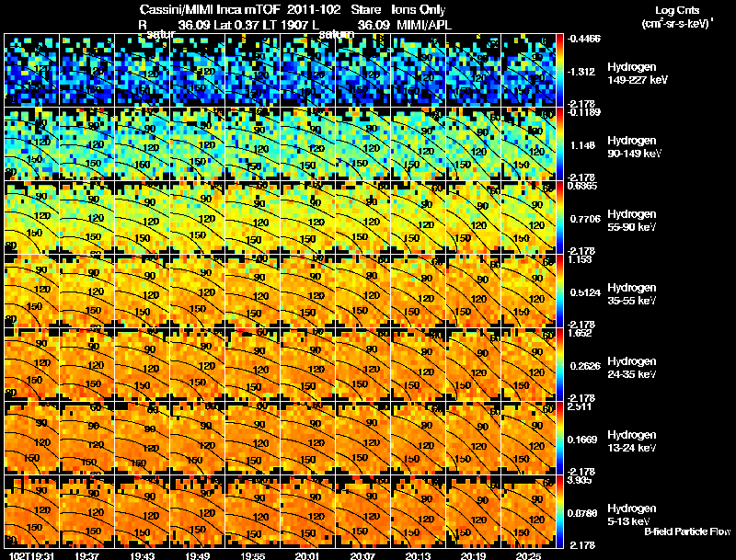Image resolution: width=736 pixels, height=560 pixels.
Task: Click the 'Ions Only' title label
Action: [x=419, y=10]
